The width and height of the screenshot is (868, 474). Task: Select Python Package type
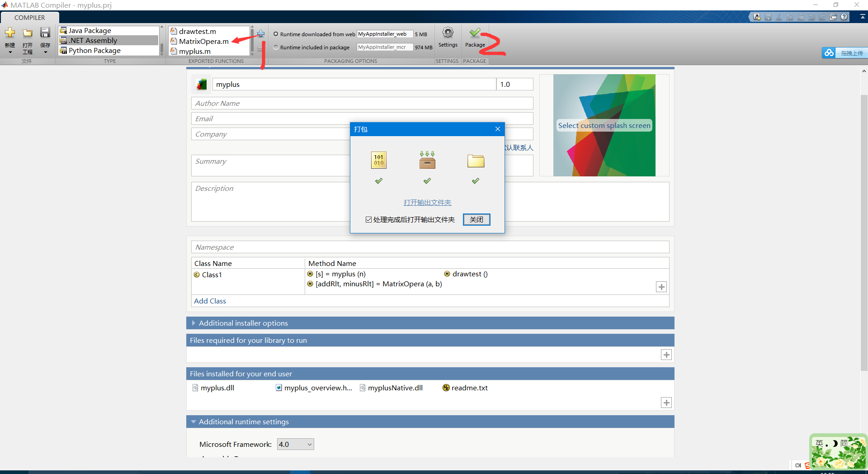[x=108, y=50]
